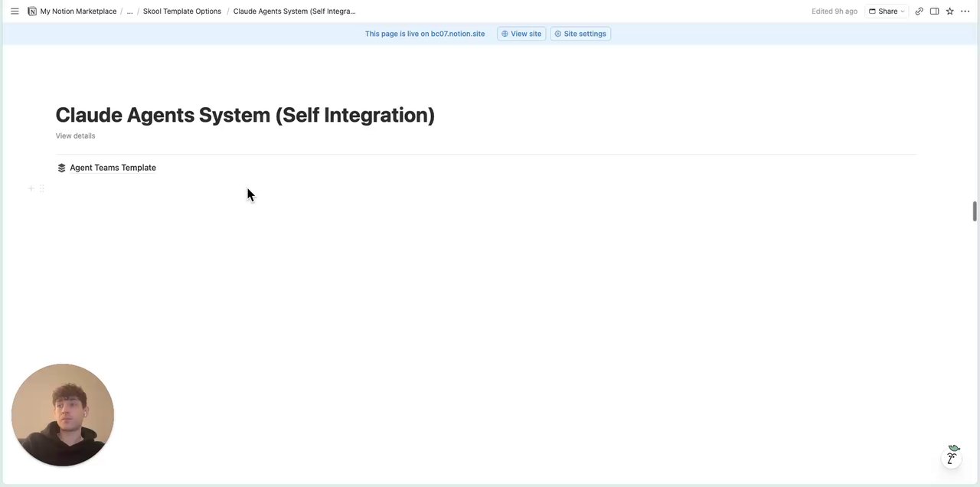Add page to favorites with star
This screenshot has height=487, width=980.
coord(949,11)
